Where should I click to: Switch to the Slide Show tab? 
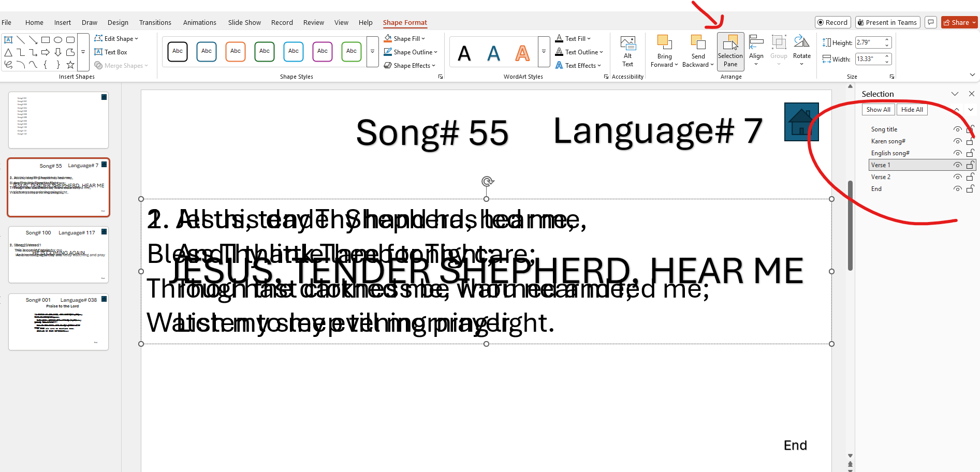coord(244,23)
